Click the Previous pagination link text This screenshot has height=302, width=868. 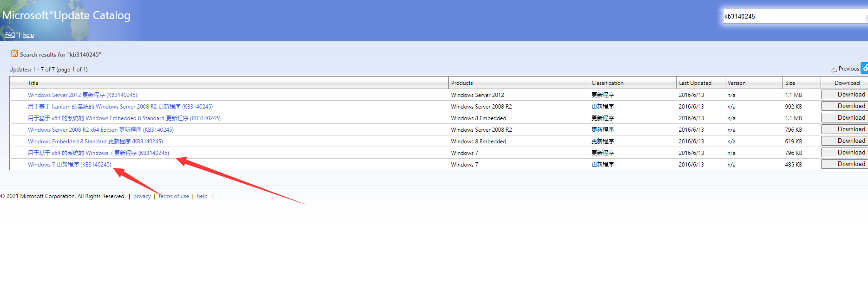pos(849,69)
